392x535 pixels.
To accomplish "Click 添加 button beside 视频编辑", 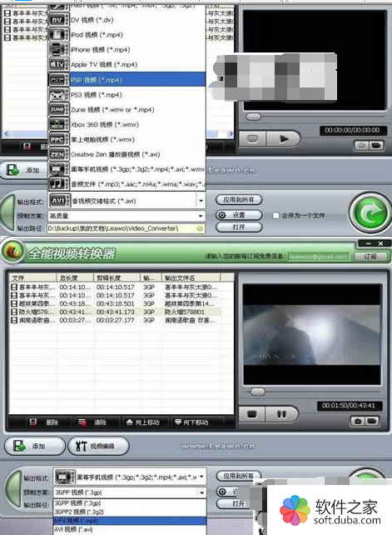I will point(34,446).
